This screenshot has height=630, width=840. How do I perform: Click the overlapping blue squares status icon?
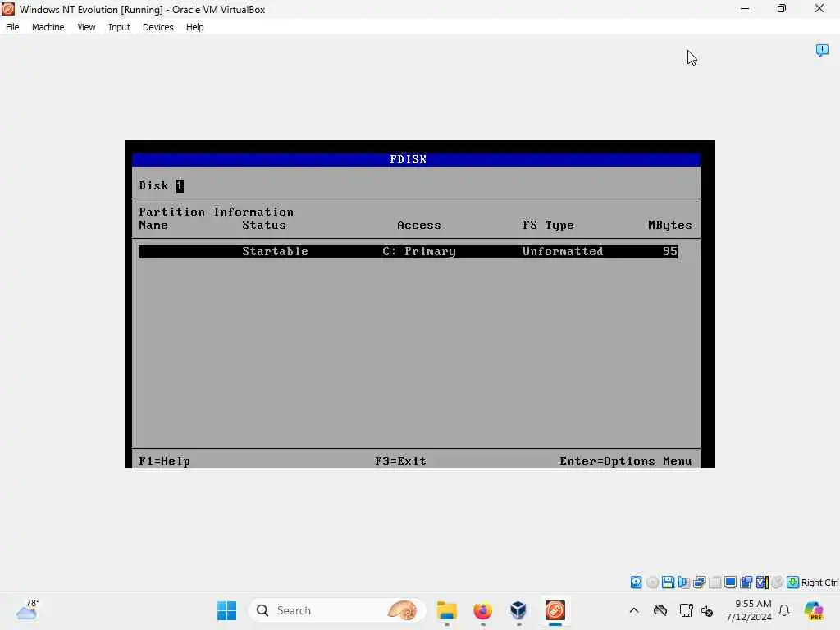[746, 582]
